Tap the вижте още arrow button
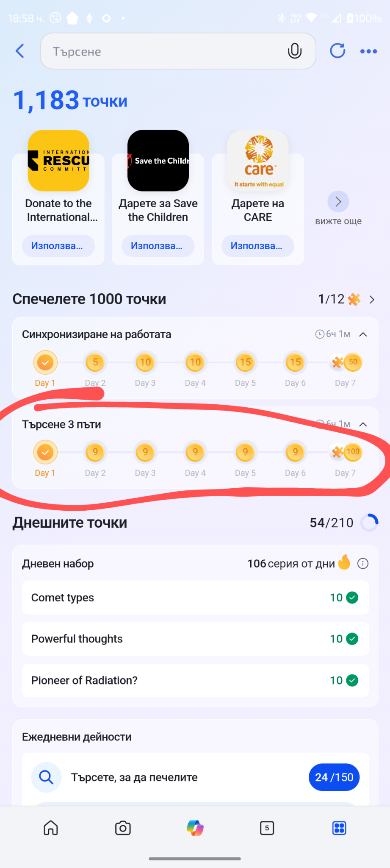The image size is (390, 868). pos(338,202)
